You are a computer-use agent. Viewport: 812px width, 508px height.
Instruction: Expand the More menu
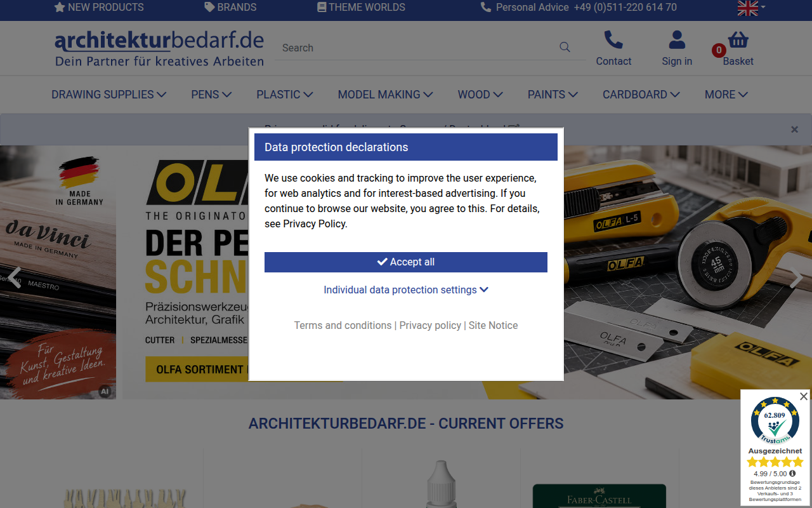pos(726,95)
